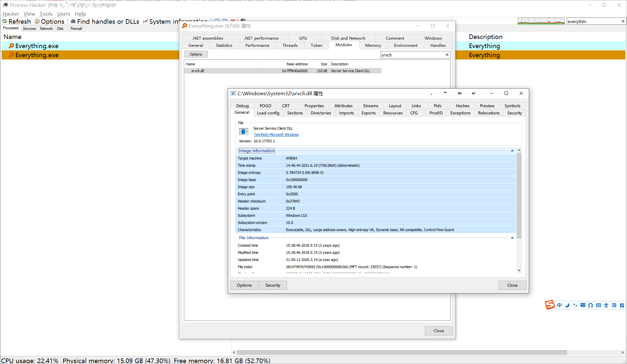
Task: Open Options via the gear icon
Action: point(37,21)
